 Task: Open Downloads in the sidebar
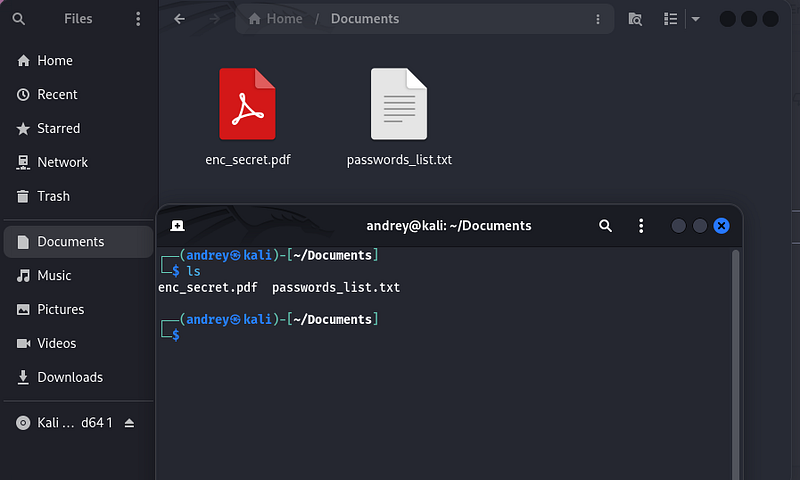pos(79,377)
